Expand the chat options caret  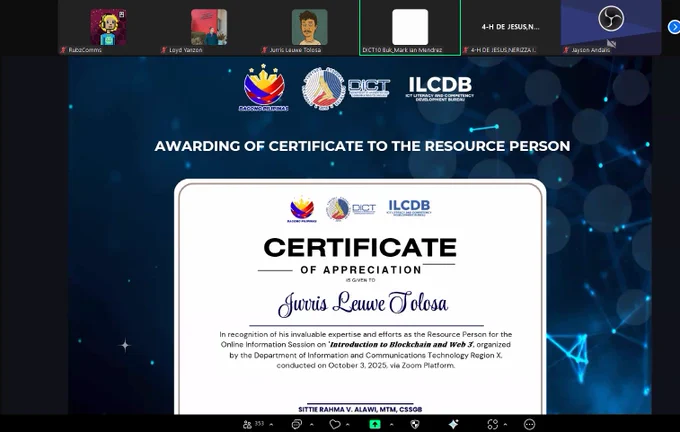[311, 424]
